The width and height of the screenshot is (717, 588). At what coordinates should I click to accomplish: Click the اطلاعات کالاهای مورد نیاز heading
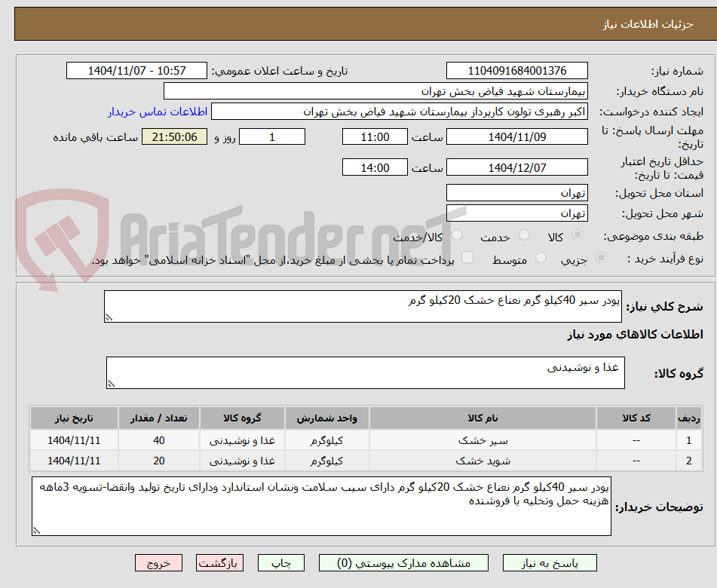point(635,334)
